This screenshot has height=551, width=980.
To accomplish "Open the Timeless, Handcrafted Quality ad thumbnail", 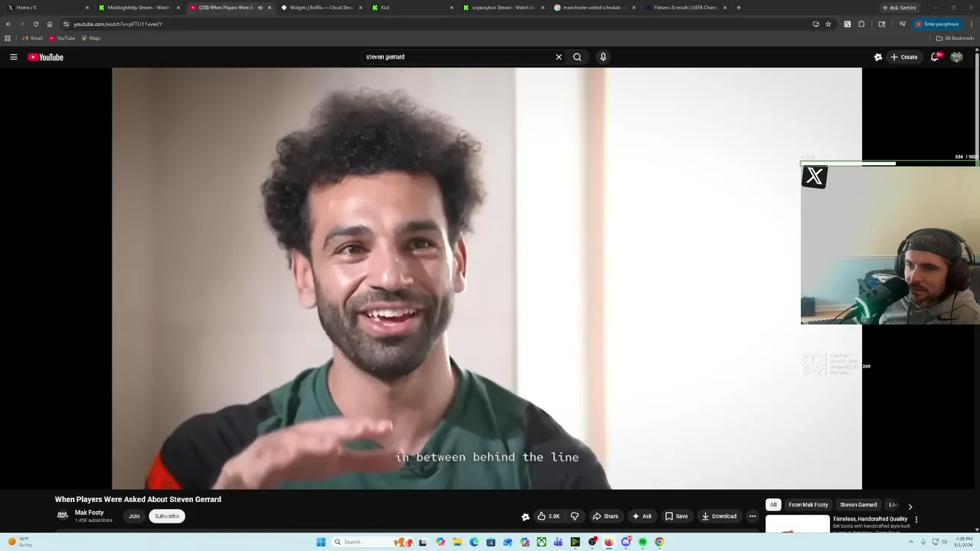I will (x=797, y=524).
